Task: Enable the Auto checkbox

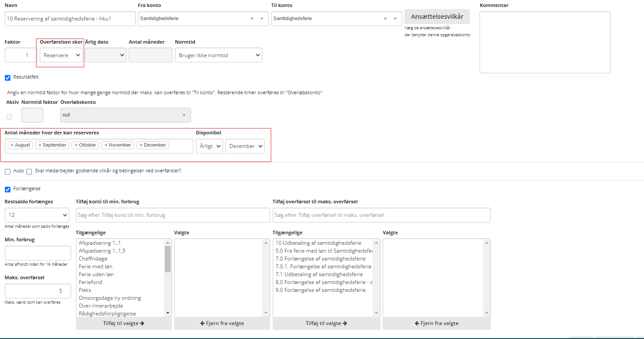Action: tap(7, 171)
